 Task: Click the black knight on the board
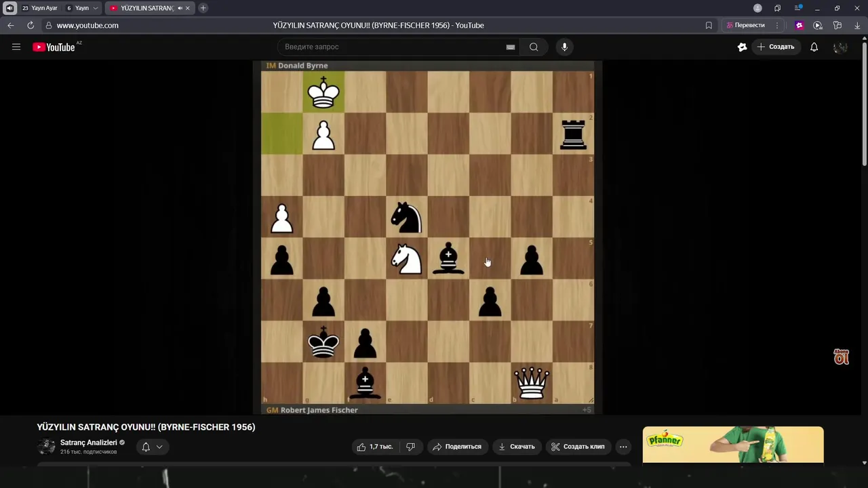click(407, 217)
